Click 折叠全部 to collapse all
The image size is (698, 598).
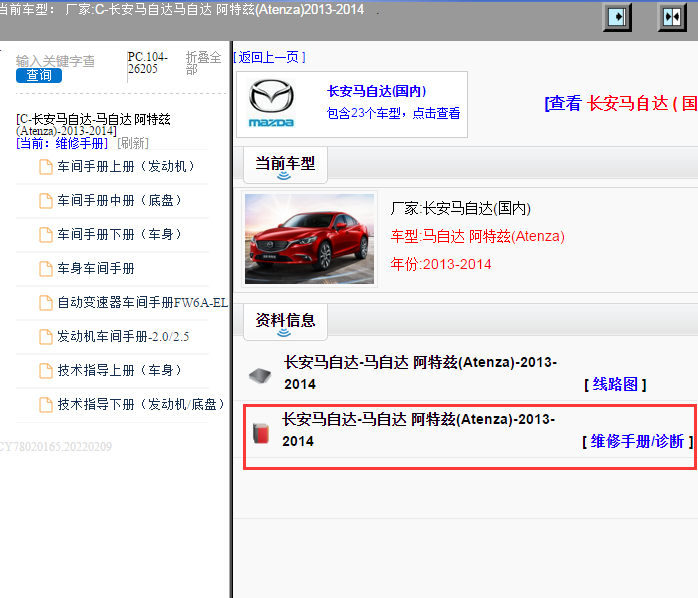[x=203, y=63]
